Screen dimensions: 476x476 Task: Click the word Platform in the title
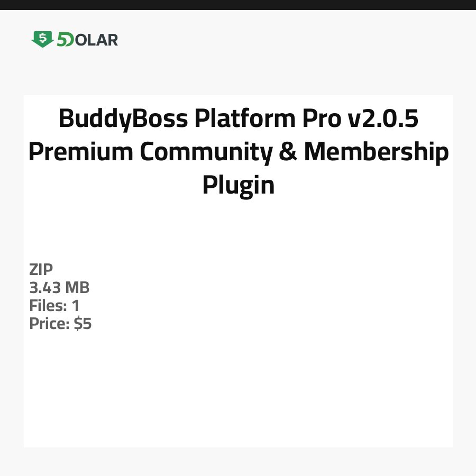click(237, 118)
